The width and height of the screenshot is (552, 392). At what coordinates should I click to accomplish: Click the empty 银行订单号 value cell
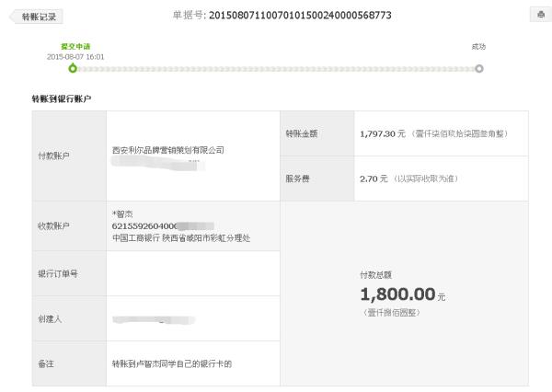tap(192, 273)
